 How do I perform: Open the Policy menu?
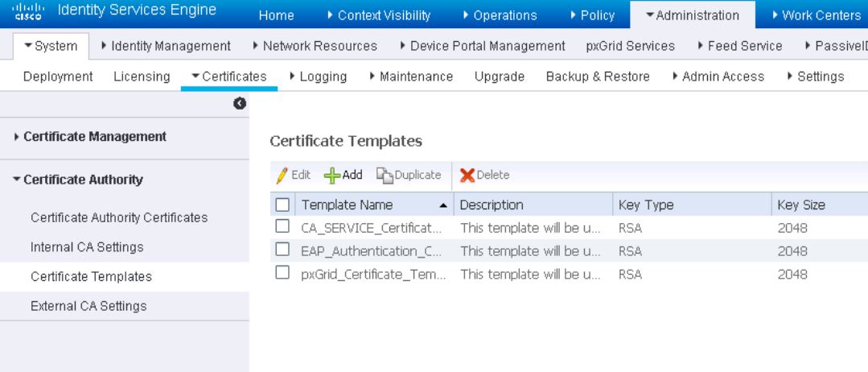click(592, 15)
